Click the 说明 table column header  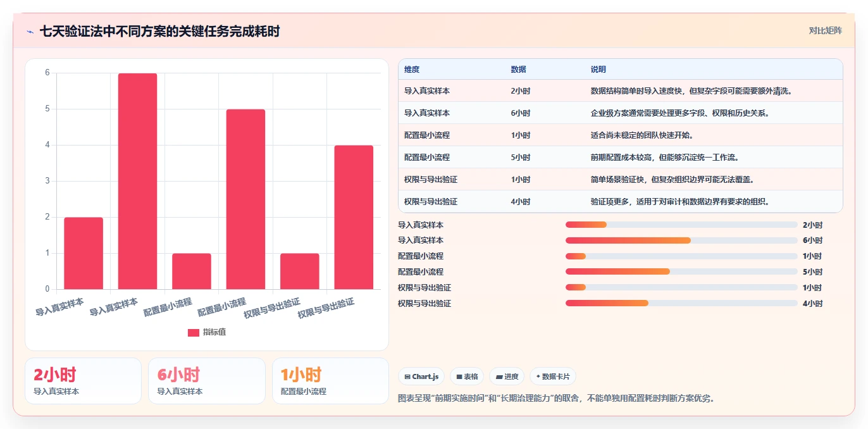[x=598, y=70]
